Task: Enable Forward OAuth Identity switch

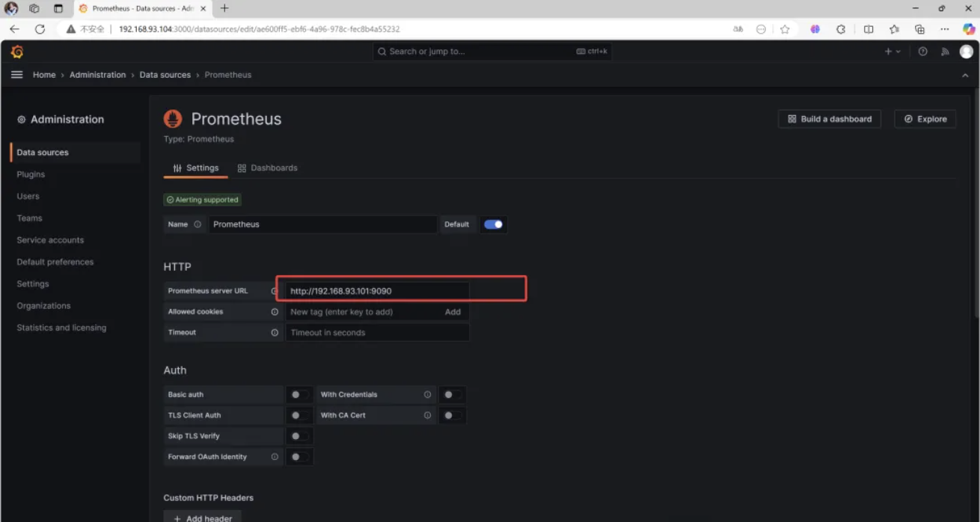Action: [x=298, y=457]
